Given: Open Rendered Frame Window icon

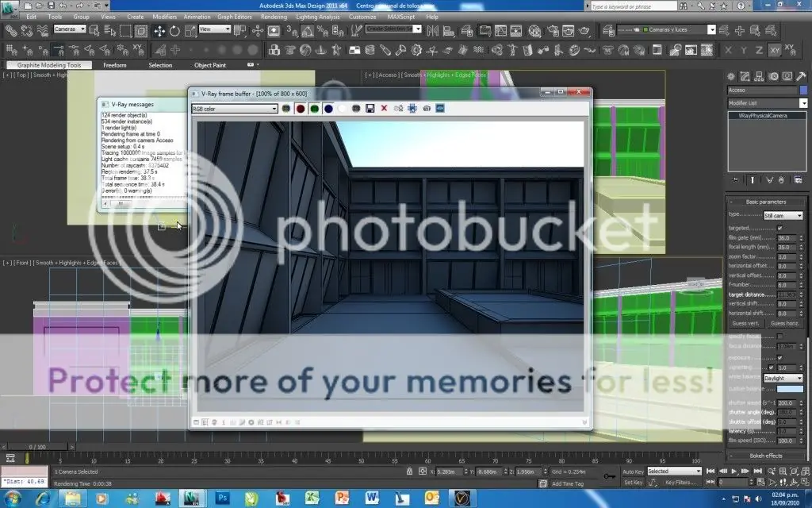Looking at the screenshot, I should pos(569,31).
